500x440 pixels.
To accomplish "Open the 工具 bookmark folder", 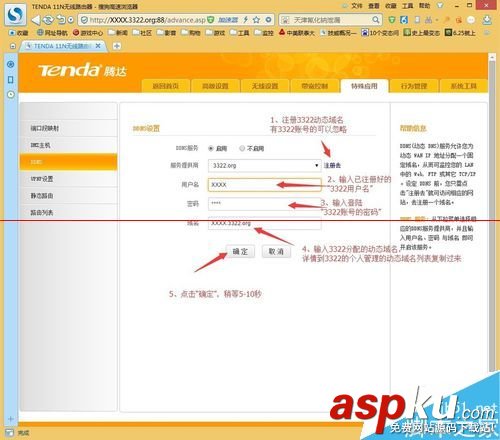I will point(240,33).
